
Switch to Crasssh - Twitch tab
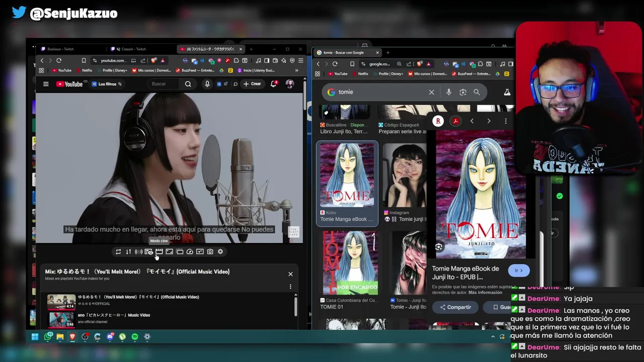tap(141, 49)
